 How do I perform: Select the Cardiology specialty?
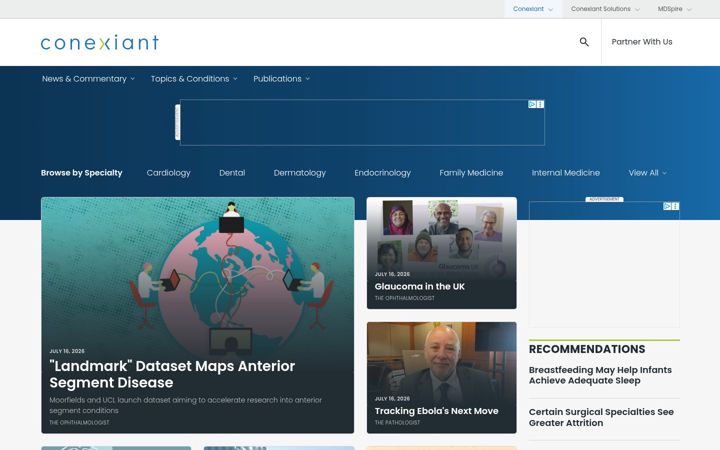pyautogui.click(x=168, y=173)
